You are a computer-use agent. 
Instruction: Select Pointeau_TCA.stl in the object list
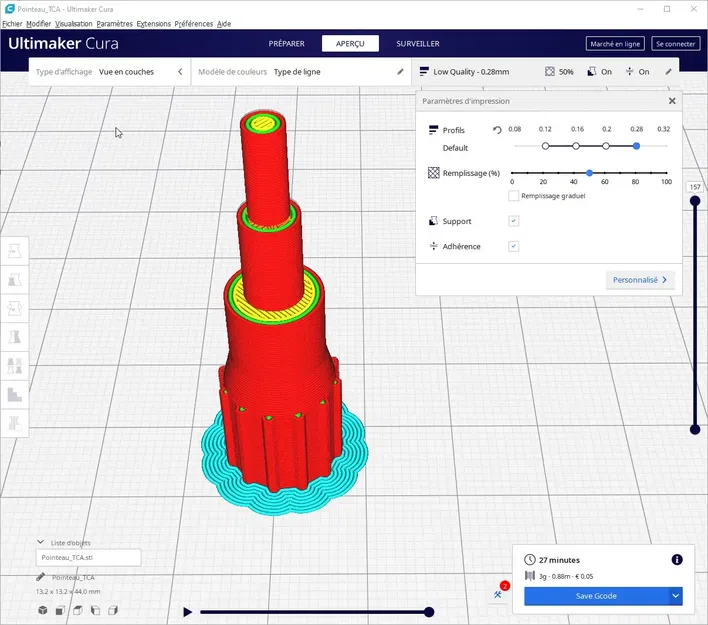(88, 557)
